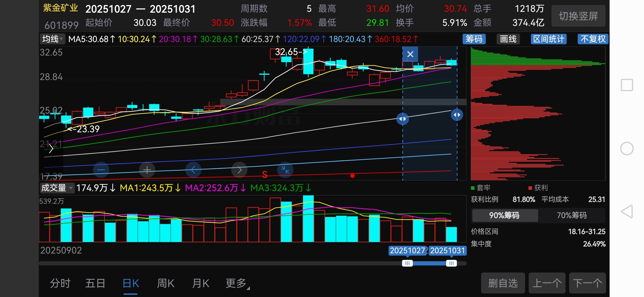644x297 pixels.
Task: Open the 均线 indicator dropdown
Action: 52,39
